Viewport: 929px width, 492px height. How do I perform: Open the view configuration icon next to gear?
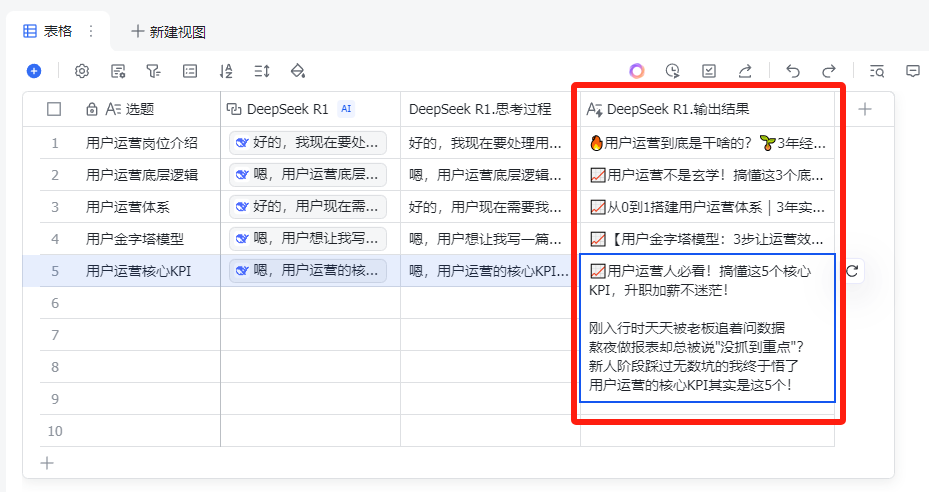tap(118, 71)
